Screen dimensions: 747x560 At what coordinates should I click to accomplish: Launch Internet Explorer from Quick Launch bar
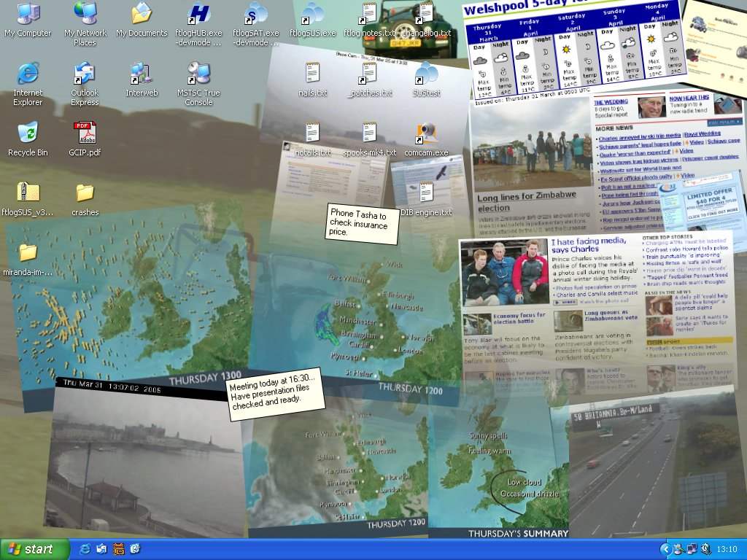pos(85,549)
